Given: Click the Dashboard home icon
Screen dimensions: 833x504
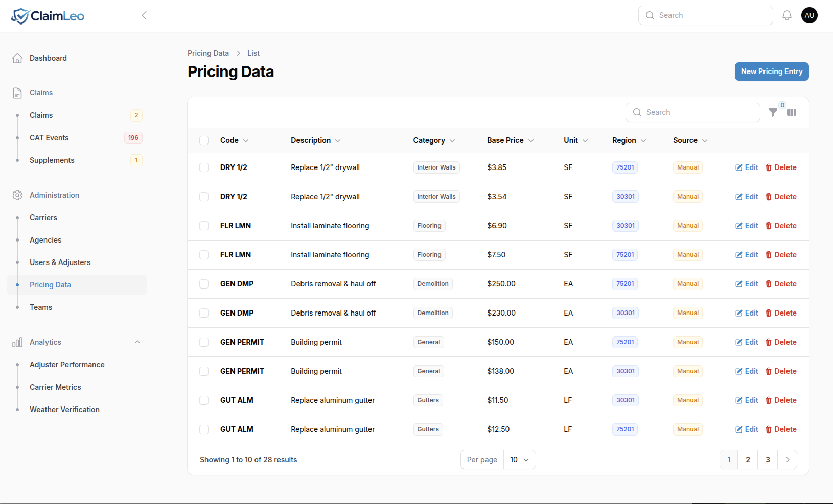Looking at the screenshot, I should (x=17, y=58).
